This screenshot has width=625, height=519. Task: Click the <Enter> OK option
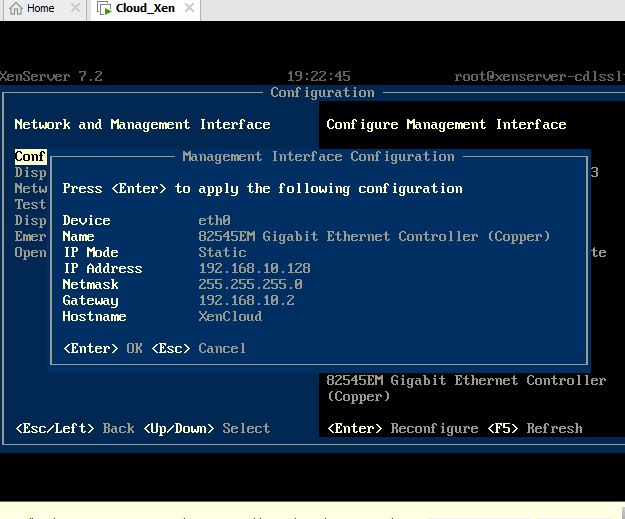pos(102,348)
